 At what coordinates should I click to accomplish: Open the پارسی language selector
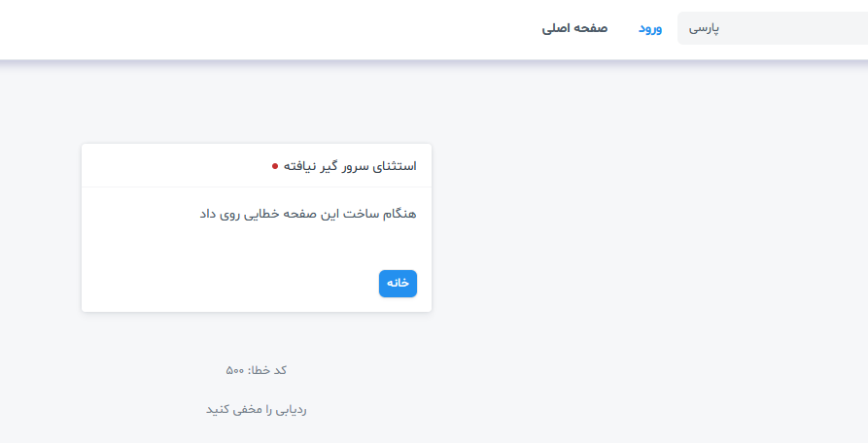[x=773, y=28]
